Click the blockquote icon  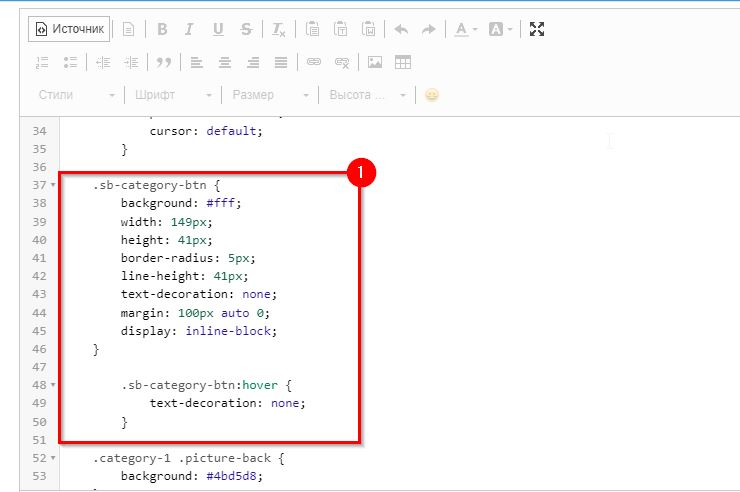coord(163,62)
